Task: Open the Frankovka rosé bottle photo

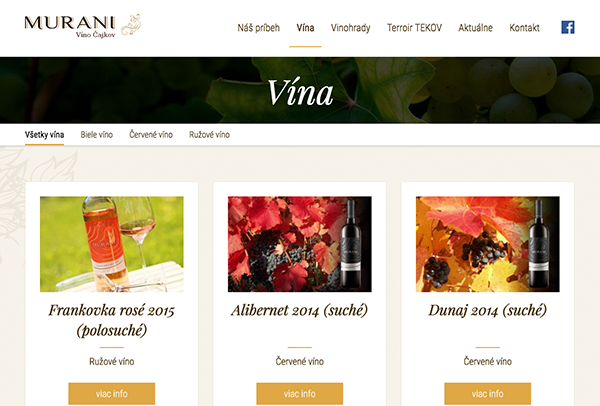Action: coord(112,244)
